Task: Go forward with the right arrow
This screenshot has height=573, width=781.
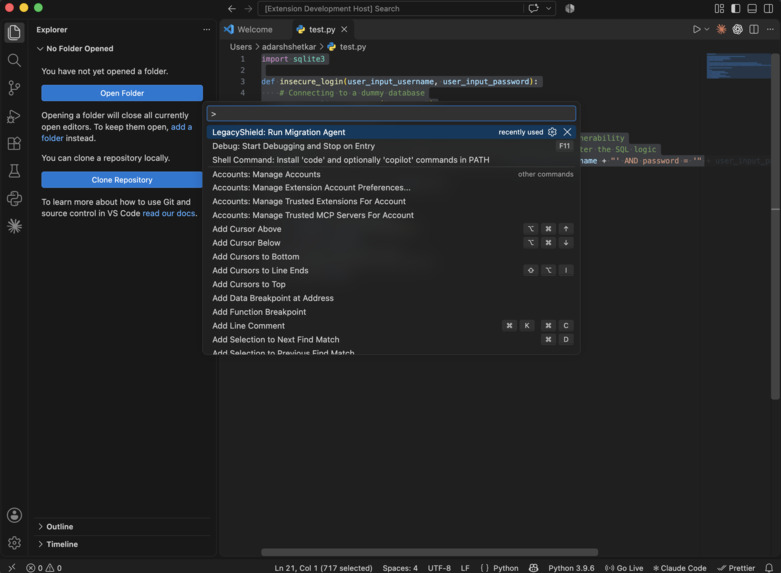Action: [248, 8]
